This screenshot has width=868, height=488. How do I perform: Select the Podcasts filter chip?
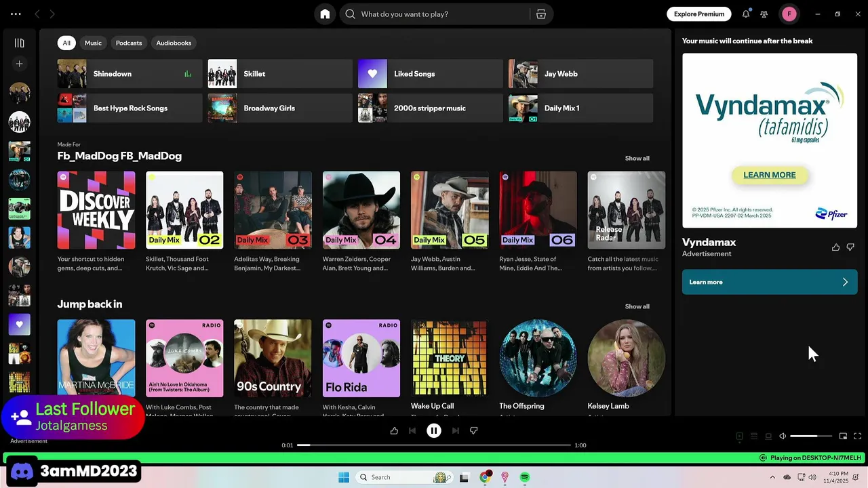pos(129,43)
